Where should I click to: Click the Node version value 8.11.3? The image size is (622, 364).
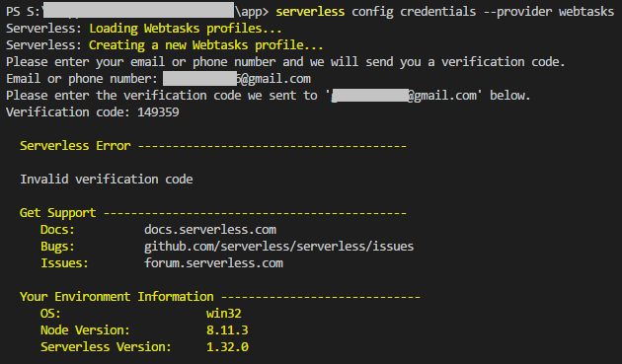click(x=227, y=329)
